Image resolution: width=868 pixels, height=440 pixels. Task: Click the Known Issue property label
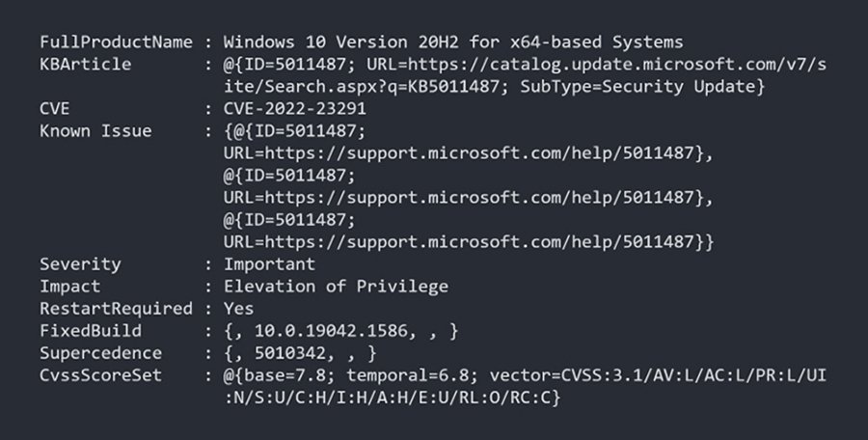coord(95,131)
